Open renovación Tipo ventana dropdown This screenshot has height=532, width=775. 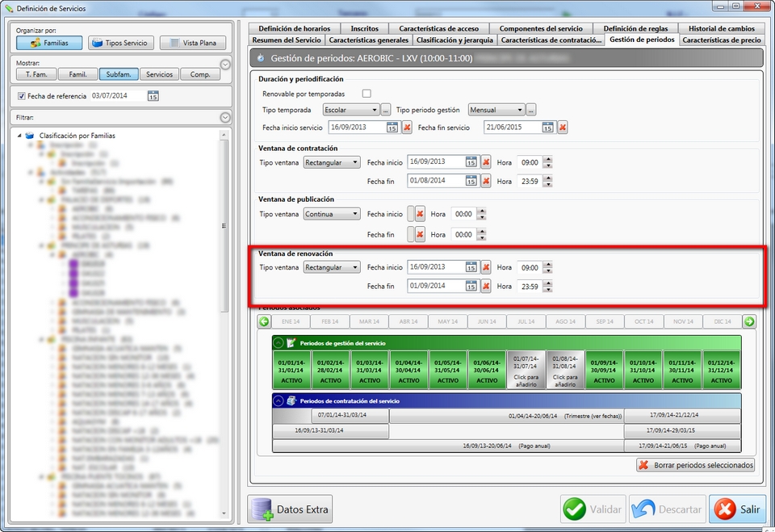tap(332, 267)
